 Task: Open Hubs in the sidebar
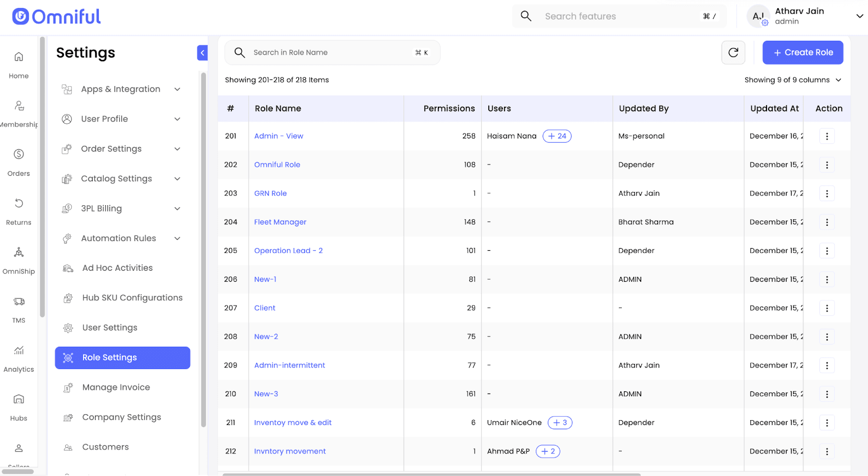pos(18,406)
